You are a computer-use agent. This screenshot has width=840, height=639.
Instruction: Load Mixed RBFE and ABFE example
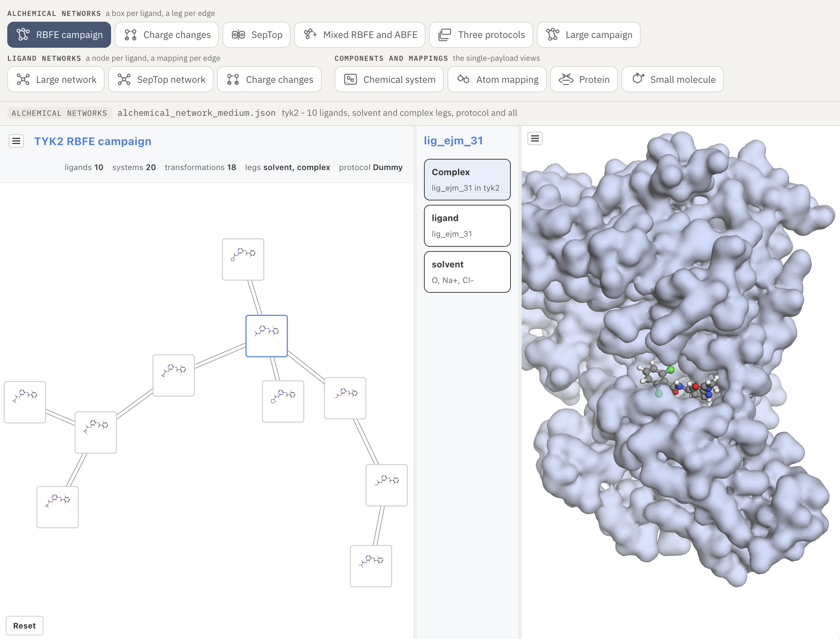tap(359, 35)
